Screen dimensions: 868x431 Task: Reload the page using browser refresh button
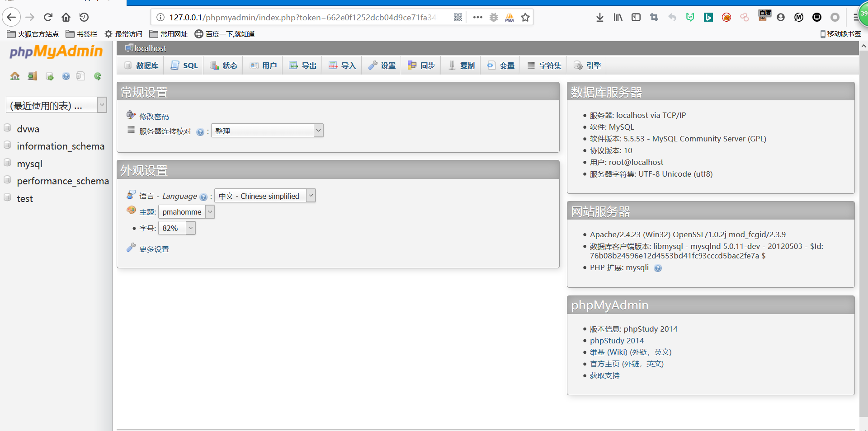click(48, 17)
